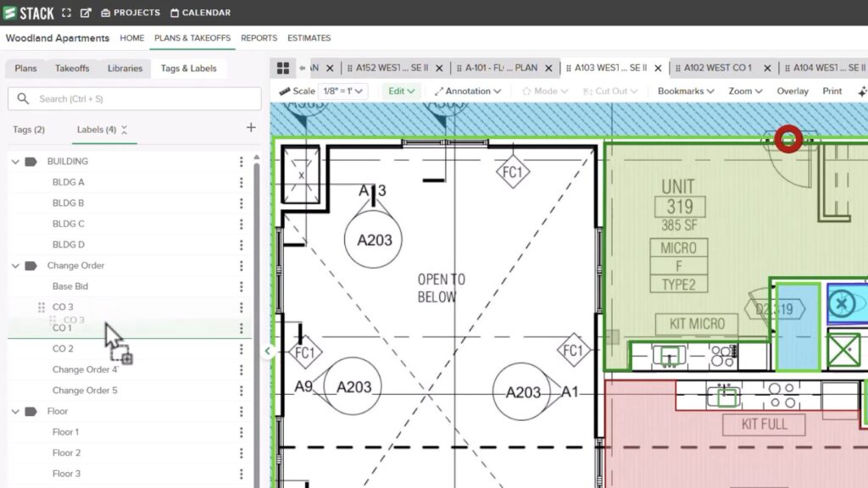Screen dimensions: 868x488
Task: Collapse the Change Order label group
Action: (x=15, y=265)
